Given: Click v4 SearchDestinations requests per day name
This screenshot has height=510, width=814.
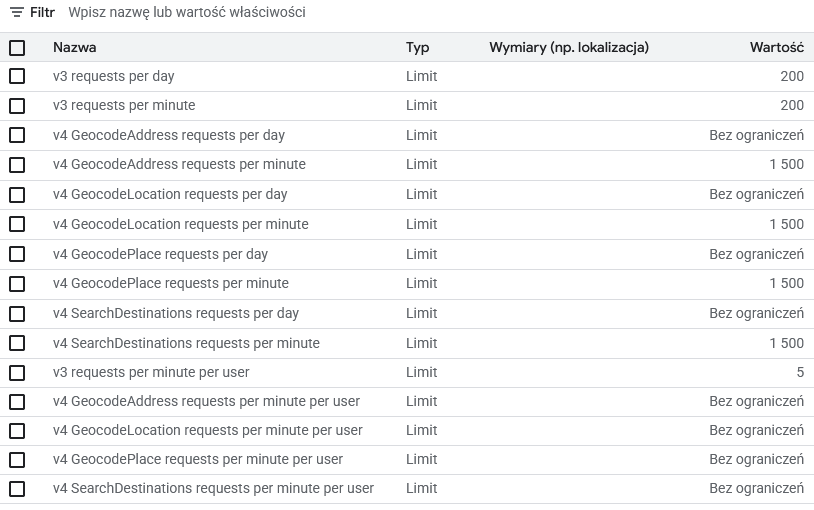Looking at the screenshot, I should pyautogui.click(x=176, y=313).
